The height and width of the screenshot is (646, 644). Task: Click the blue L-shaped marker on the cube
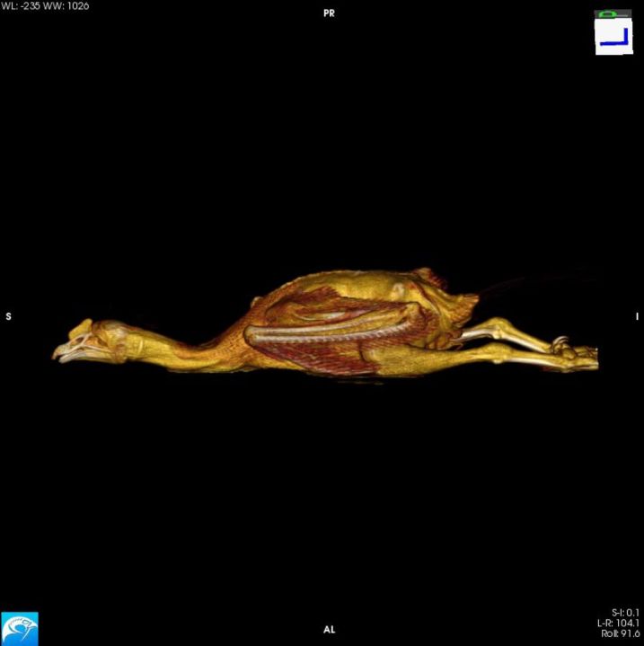[x=614, y=40]
